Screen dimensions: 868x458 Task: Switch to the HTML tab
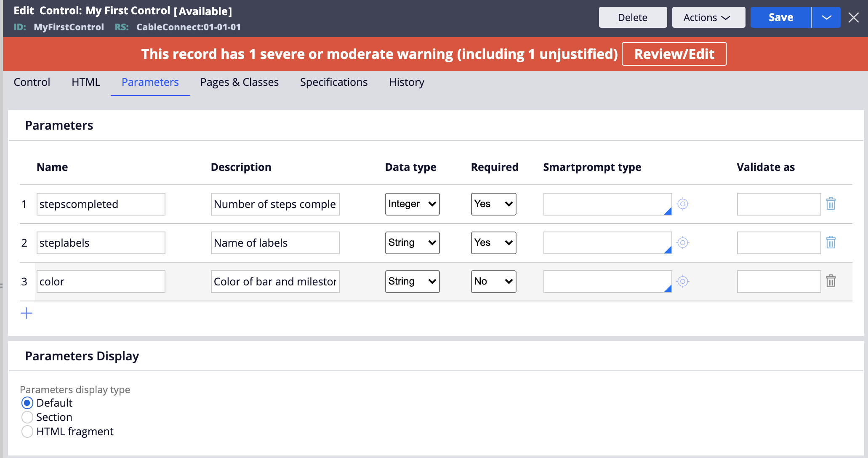(x=86, y=82)
